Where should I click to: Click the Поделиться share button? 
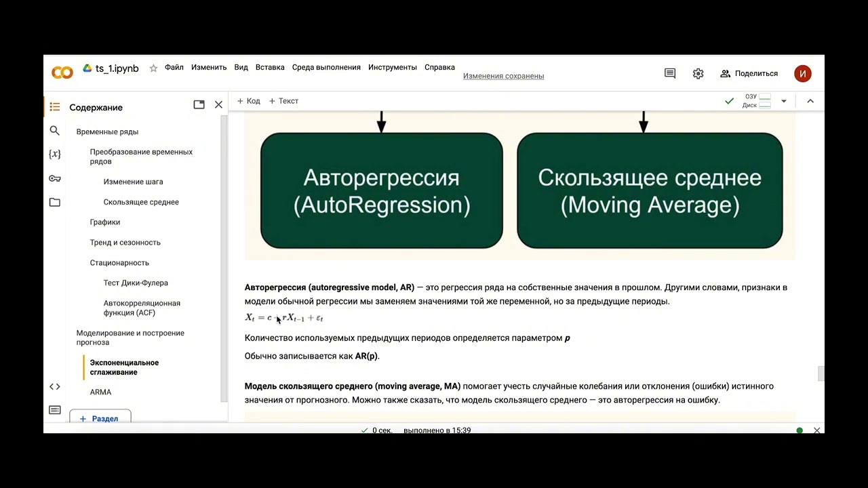tap(749, 73)
